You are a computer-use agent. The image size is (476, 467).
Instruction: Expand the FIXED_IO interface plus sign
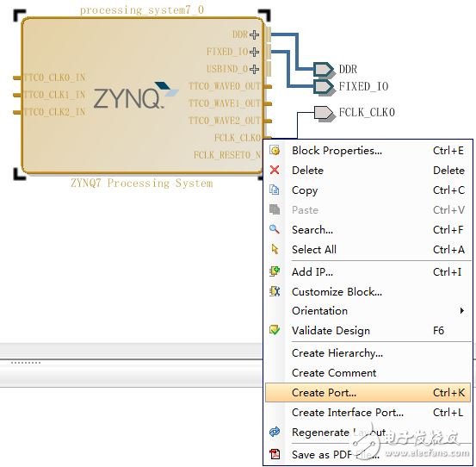pyautogui.click(x=255, y=52)
